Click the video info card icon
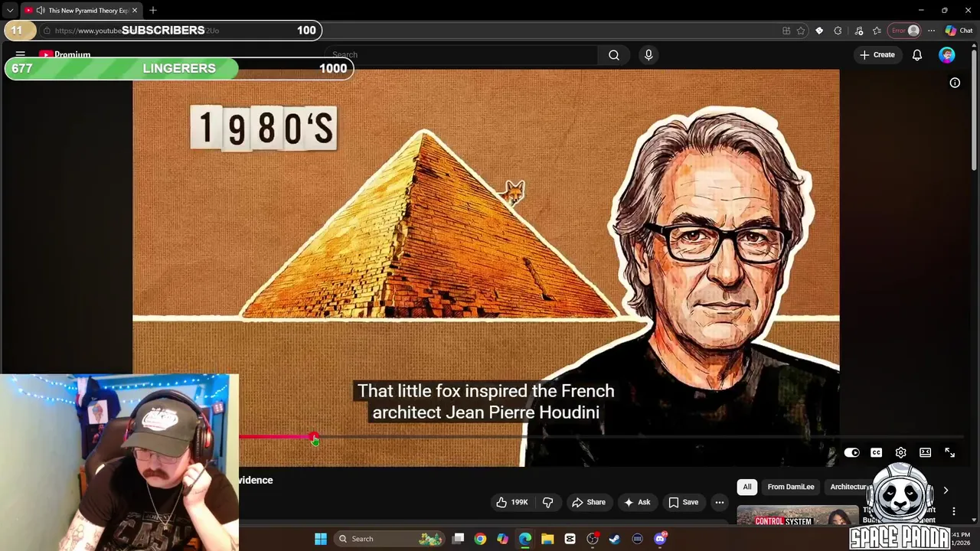 [x=955, y=83]
